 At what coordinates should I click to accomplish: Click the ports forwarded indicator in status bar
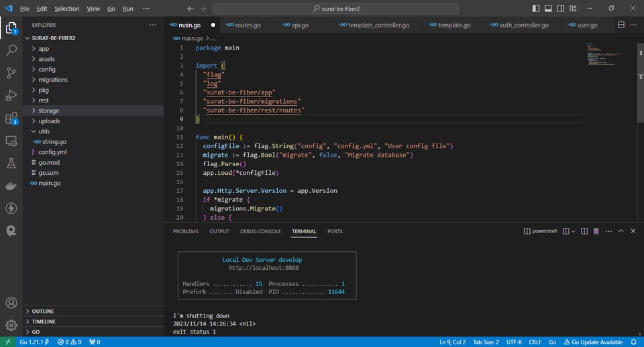[x=95, y=342]
